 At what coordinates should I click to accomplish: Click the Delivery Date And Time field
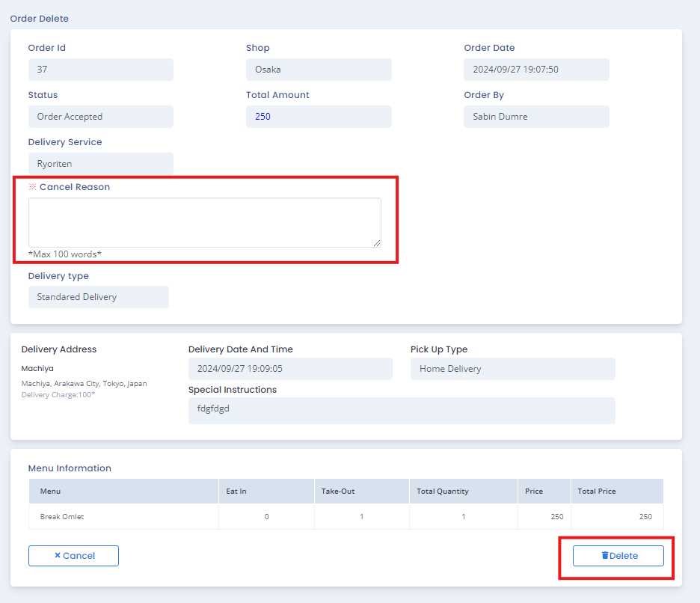290,369
